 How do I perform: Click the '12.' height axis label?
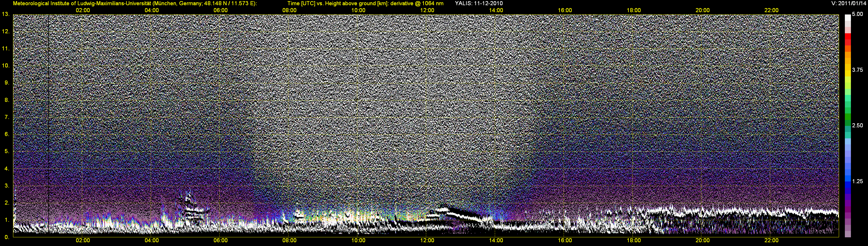tap(6, 31)
